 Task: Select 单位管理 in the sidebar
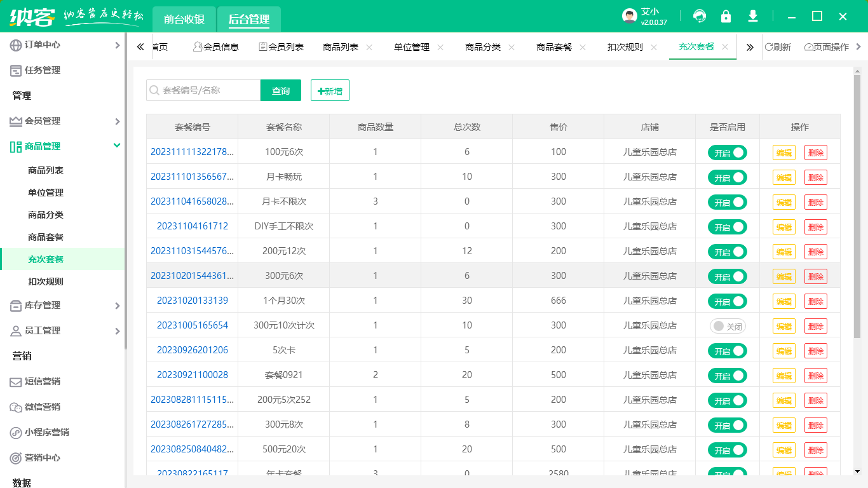click(46, 193)
